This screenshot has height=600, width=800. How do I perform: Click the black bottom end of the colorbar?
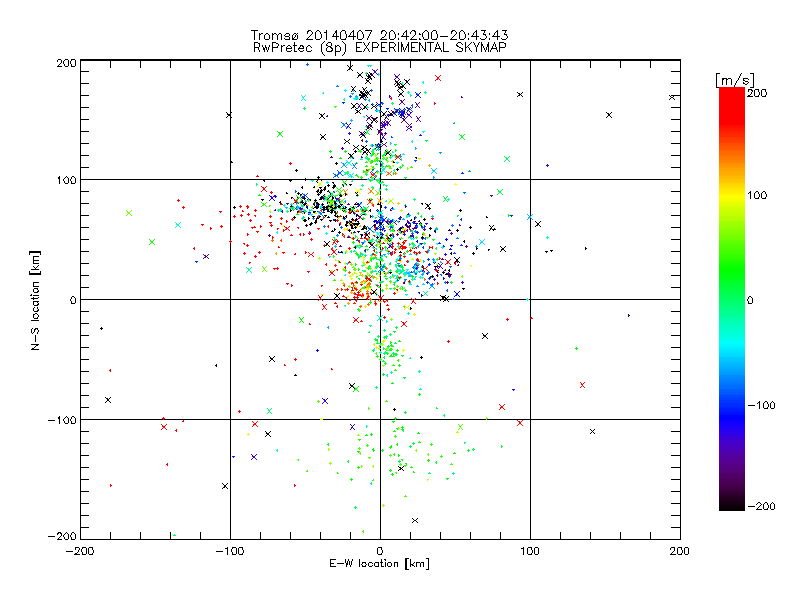point(732,505)
